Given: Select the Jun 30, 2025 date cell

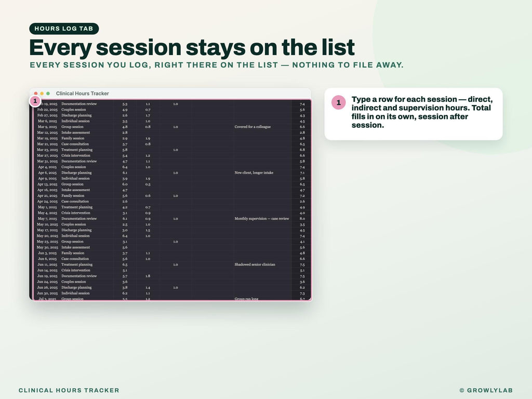Looking at the screenshot, I should [x=47, y=294].
